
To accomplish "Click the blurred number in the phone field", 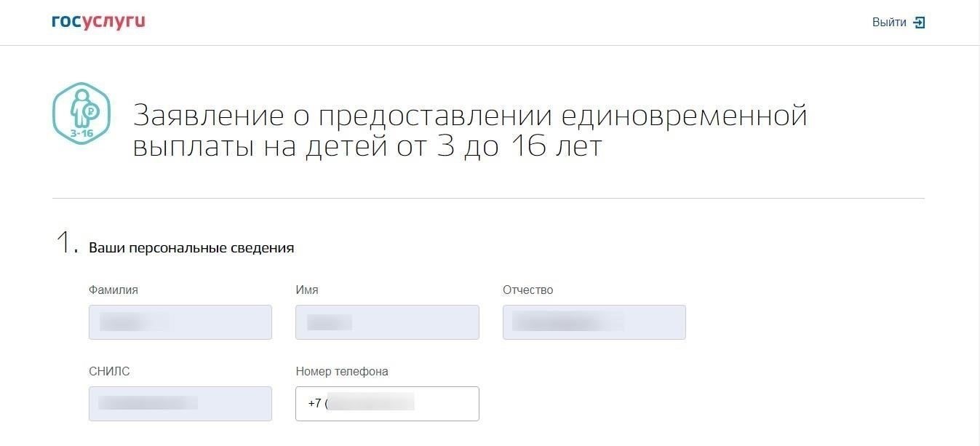I will 371,402.
